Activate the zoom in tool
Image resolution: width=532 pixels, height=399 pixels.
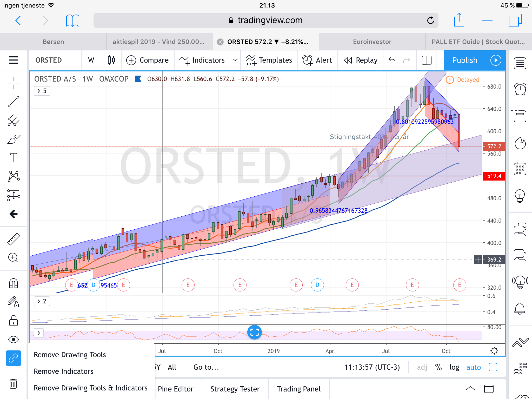point(14,258)
